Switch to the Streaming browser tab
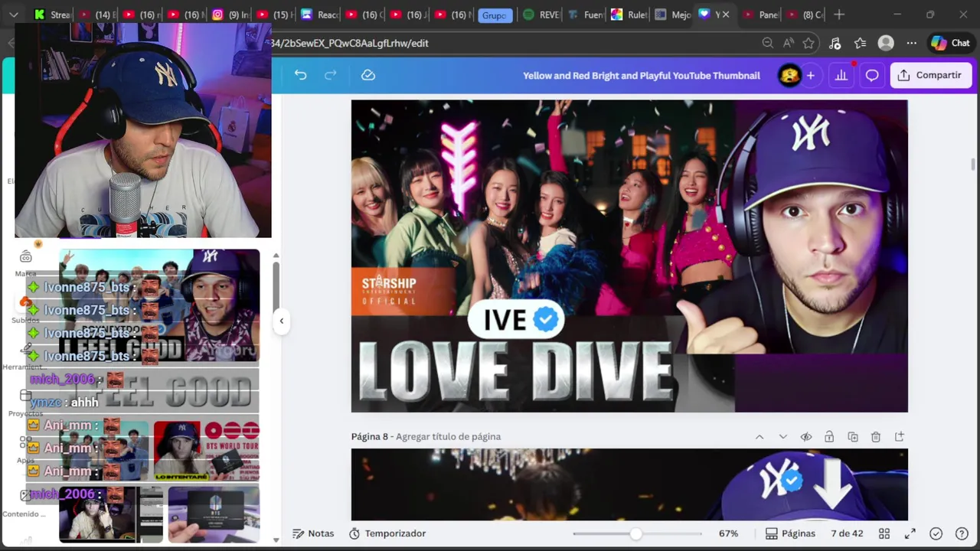 54,15
